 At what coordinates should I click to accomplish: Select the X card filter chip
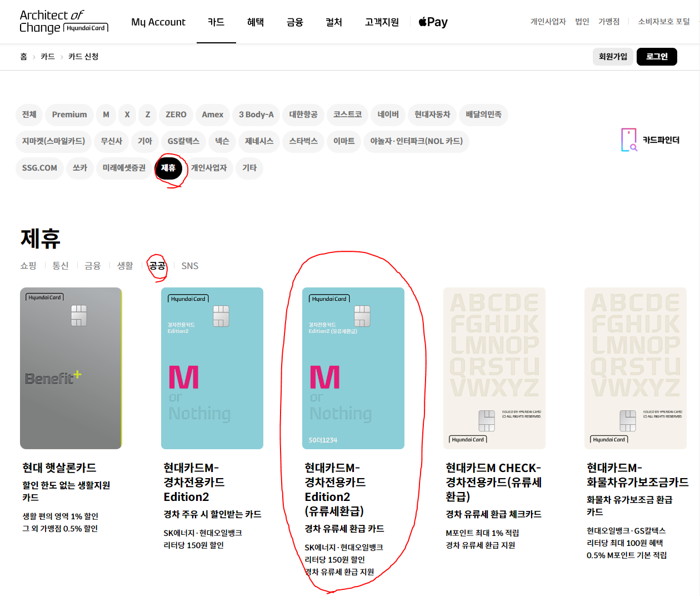(x=127, y=115)
